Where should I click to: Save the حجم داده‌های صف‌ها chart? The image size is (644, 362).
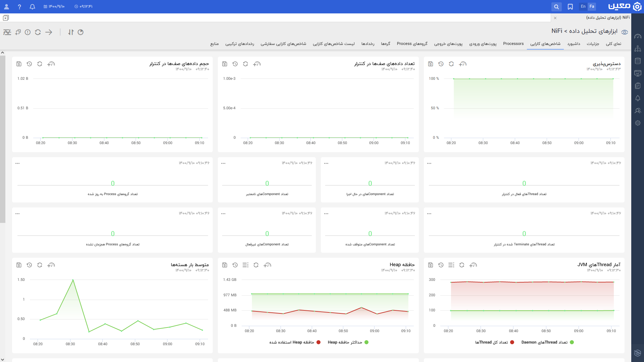coord(19,64)
